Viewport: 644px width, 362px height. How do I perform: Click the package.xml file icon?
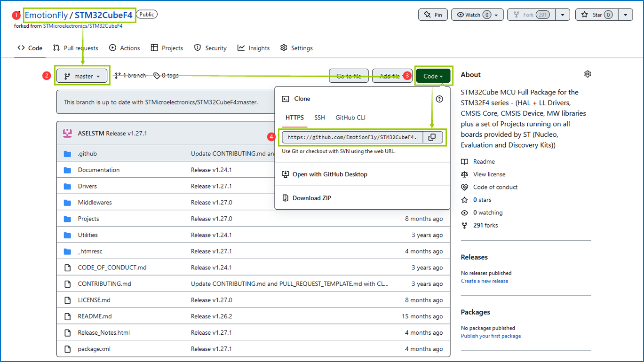(x=67, y=349)
